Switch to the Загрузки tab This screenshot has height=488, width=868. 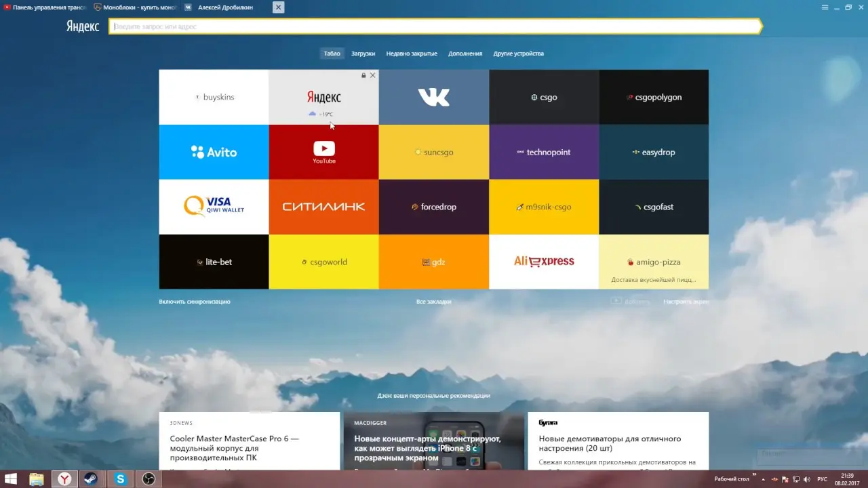[x=363, y=54]
